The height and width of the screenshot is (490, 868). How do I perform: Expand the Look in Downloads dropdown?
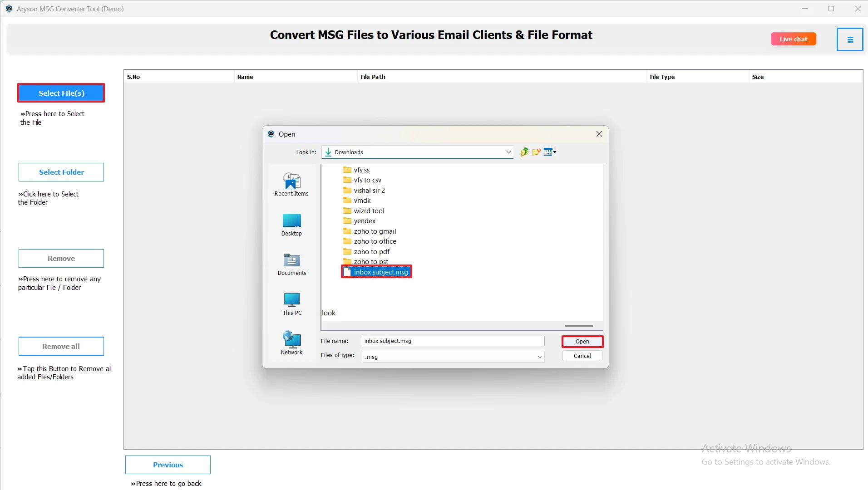508,152
